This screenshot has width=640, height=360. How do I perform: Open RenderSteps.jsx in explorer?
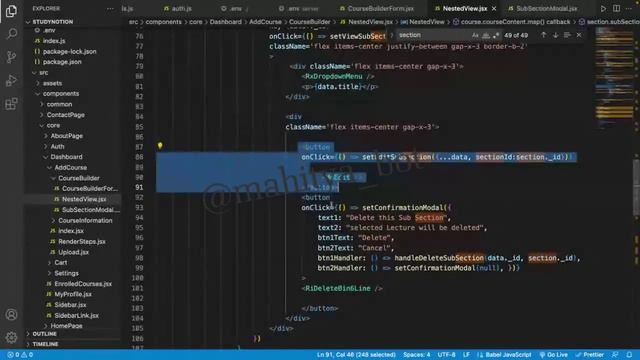coord(82,242)
